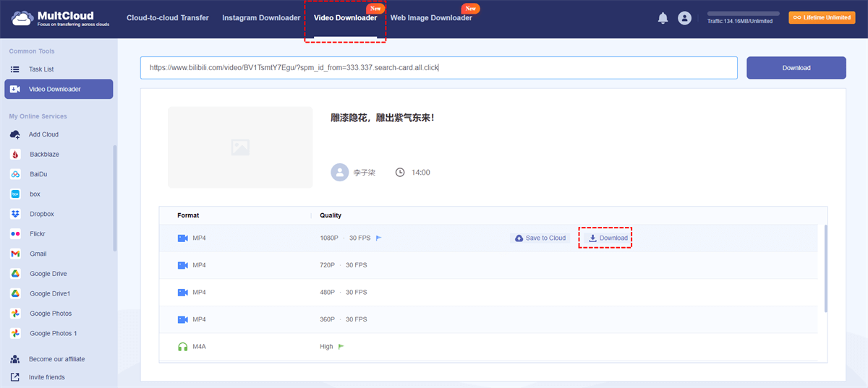The width and height of the screenshot is (868, 388).
Task: Select the box service icon
Action: tap(15, 194)
